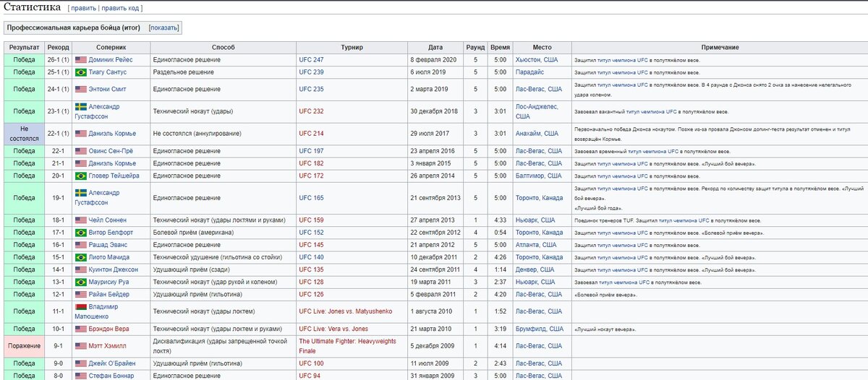Open the Балтимор, США location link
This screenshot has height=380, width=868.
[538, 176]
